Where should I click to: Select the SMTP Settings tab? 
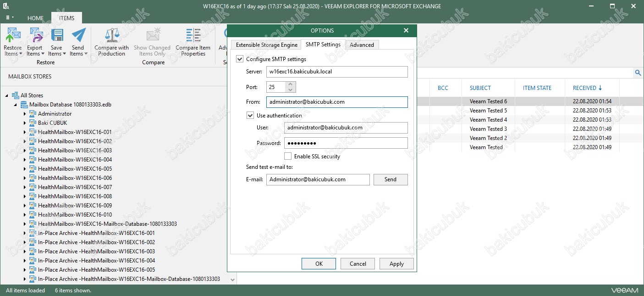(323, 45)
